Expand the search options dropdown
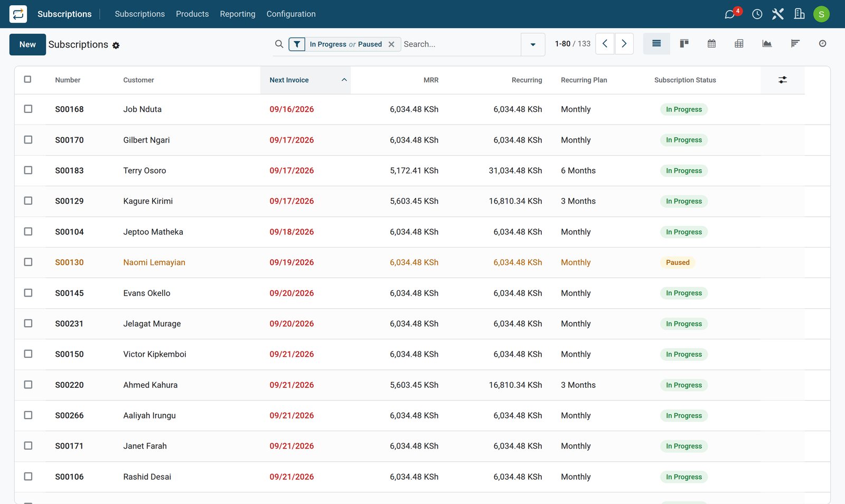845x504 pixels. pyautogui.click(x=533, y=44)
